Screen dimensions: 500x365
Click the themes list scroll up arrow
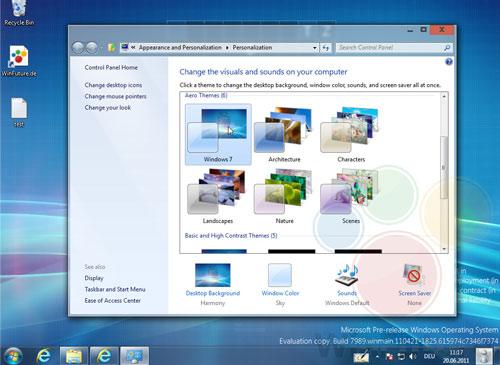pyautogui.click(x=444, y=96)
